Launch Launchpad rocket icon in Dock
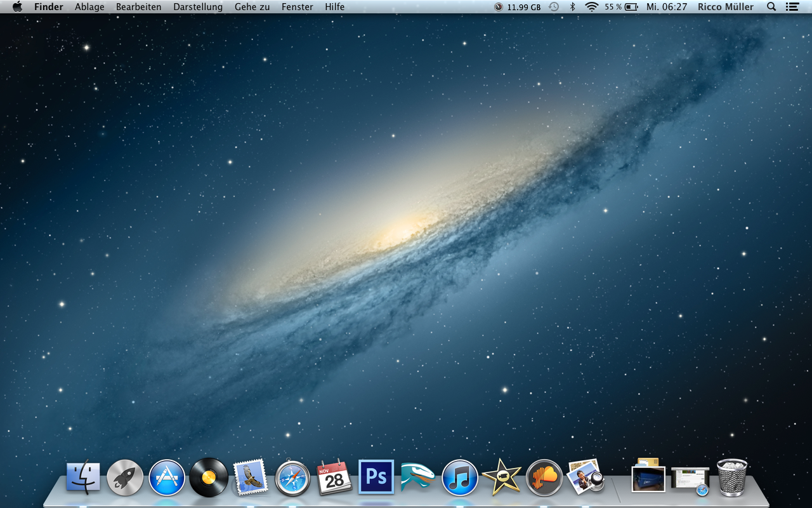812x508 pixels. [125, 478]
